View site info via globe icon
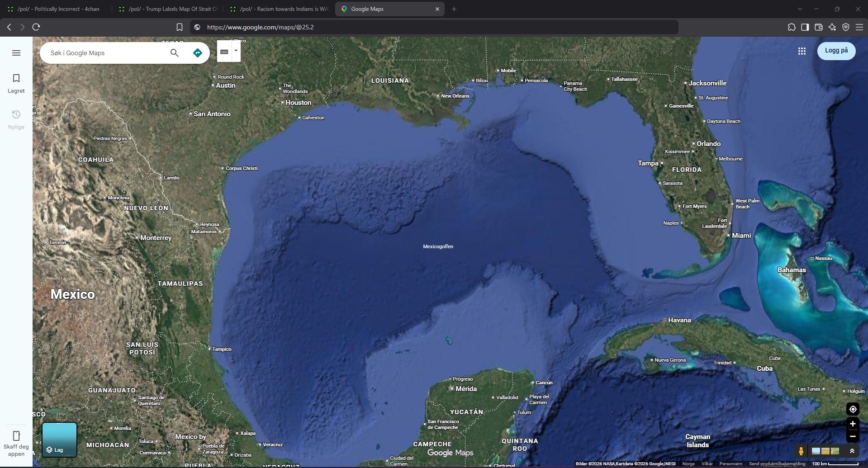Viewport: 868px width, 468px height. [197, 27]
